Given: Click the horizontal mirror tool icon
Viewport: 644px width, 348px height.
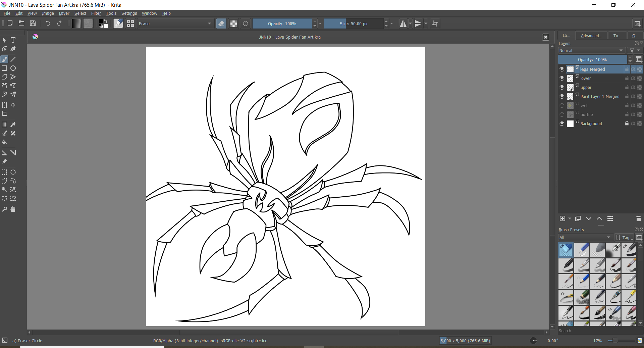Looking at the screenshot, I should coord(403,23).
